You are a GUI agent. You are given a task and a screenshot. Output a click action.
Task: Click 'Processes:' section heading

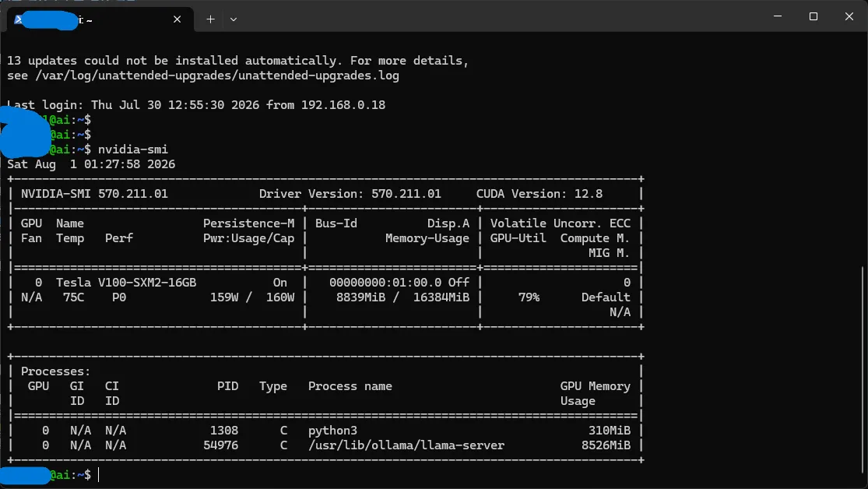coord(55,371)
